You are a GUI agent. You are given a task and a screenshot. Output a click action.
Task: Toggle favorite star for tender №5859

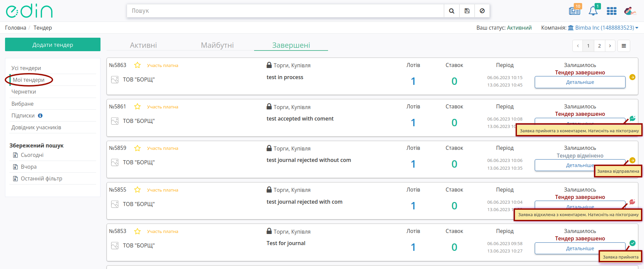(x=137, y=148)
